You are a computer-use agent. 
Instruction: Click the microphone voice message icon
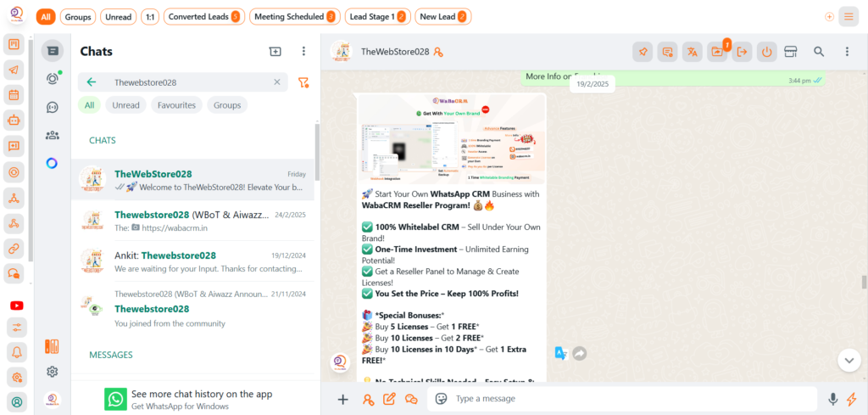pos(833,399)
